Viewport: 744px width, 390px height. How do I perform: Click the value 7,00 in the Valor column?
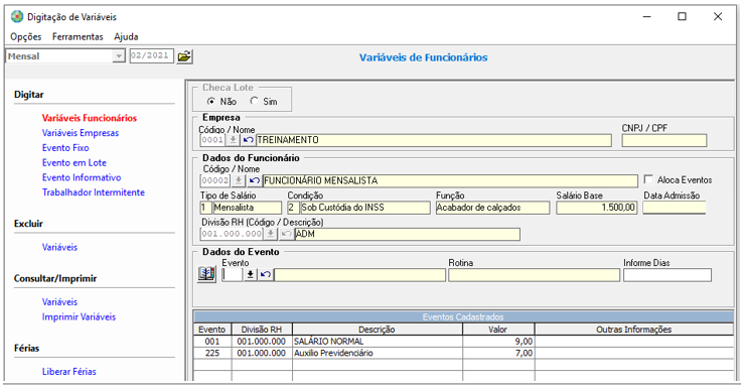[524, 353]
